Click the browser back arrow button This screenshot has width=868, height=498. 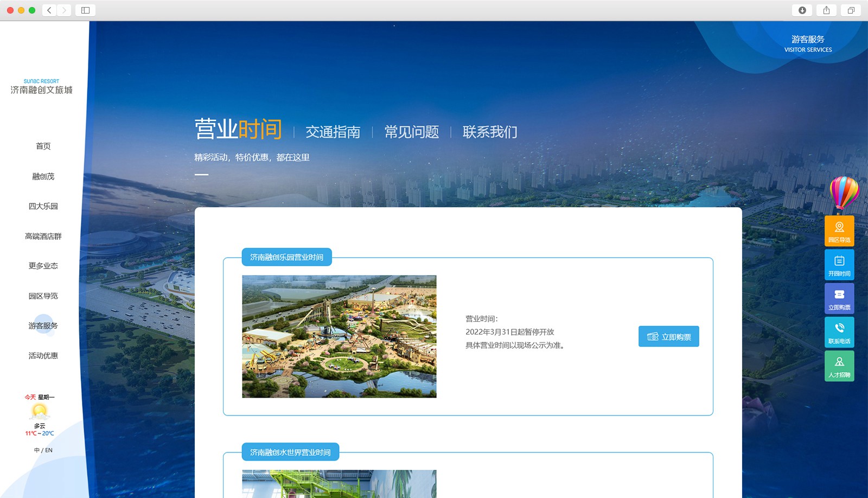click(x=49, y=10)
